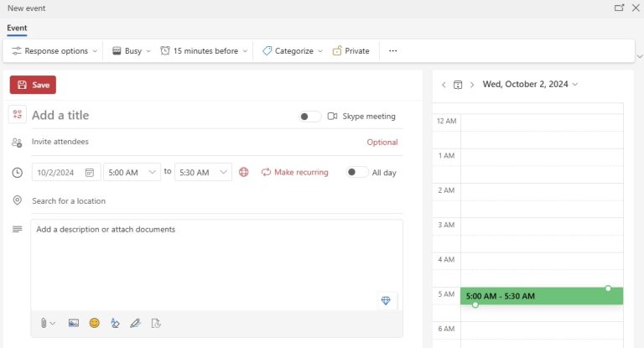Click the insert pictures inline icon

coord(74,323)
